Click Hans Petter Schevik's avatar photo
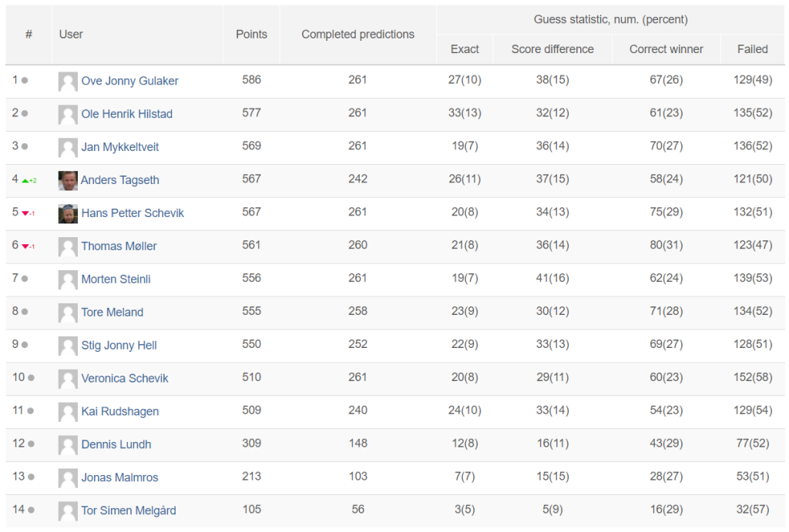Screen dimensions: 789x532 click(x=68, y=214)
